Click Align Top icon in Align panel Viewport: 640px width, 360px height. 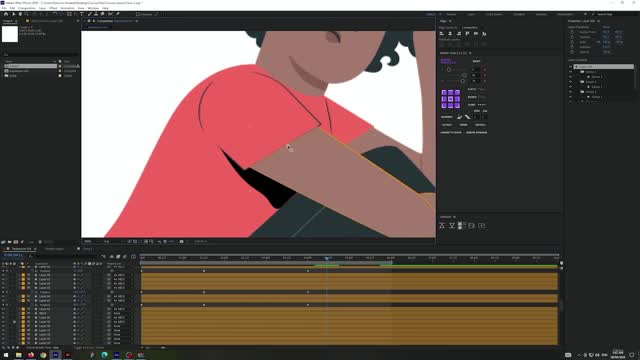(467, 33)
